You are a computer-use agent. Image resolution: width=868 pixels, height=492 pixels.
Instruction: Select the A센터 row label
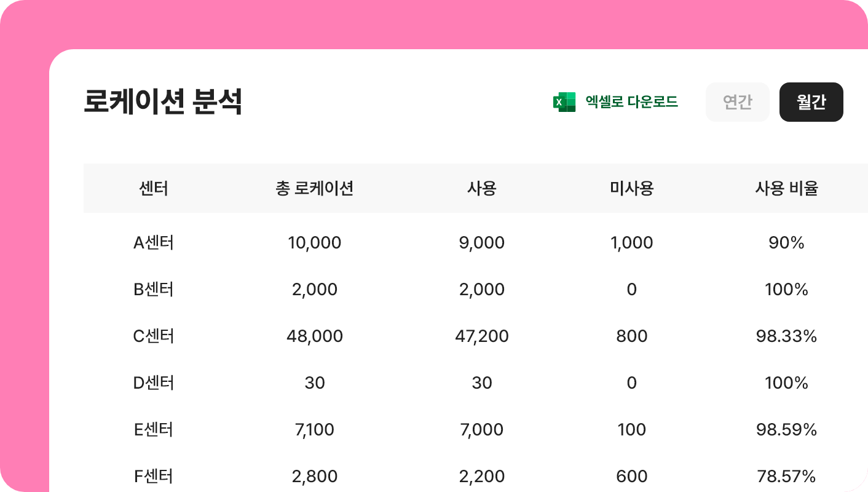coord(154,243)
